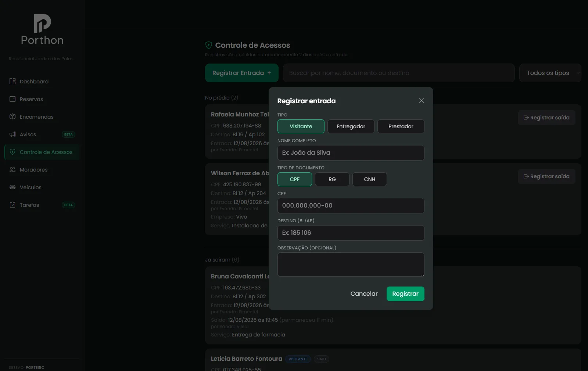588x371 pixels.
Task: Click the Observação textarea
Action: tap(351, 264)
